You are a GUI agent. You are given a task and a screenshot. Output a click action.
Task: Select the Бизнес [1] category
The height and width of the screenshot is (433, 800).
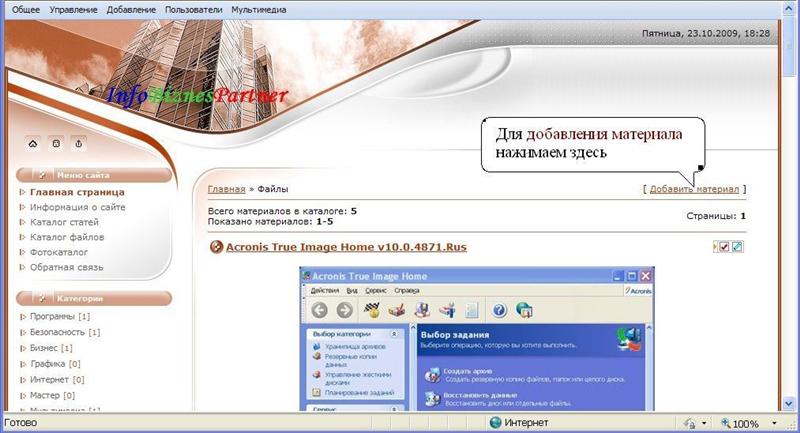(x=51, y=348)
